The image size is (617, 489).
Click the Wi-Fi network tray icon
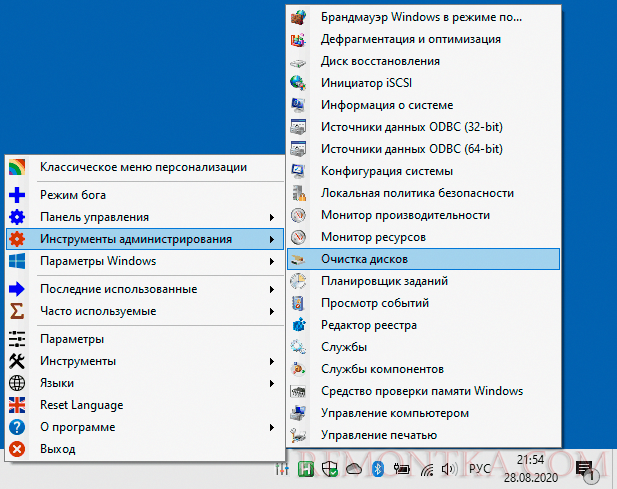pos(427,469)
